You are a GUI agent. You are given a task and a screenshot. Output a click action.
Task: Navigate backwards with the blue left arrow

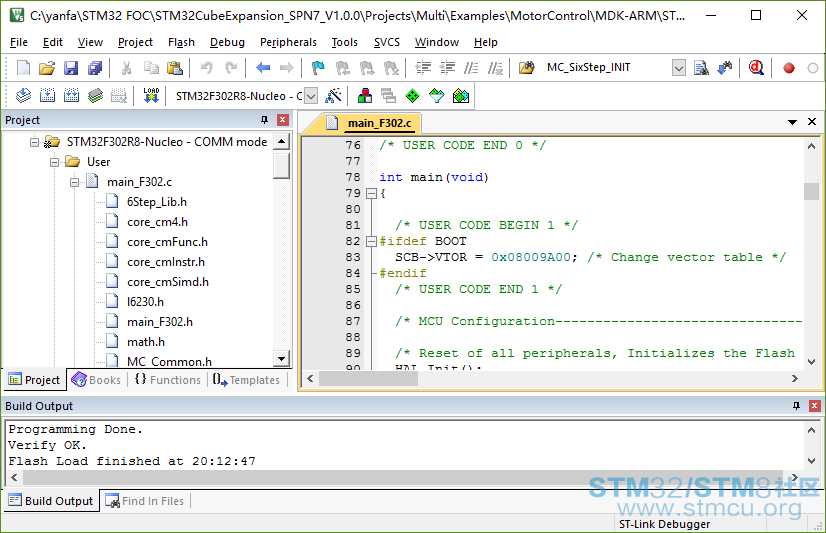coord(263,68)
